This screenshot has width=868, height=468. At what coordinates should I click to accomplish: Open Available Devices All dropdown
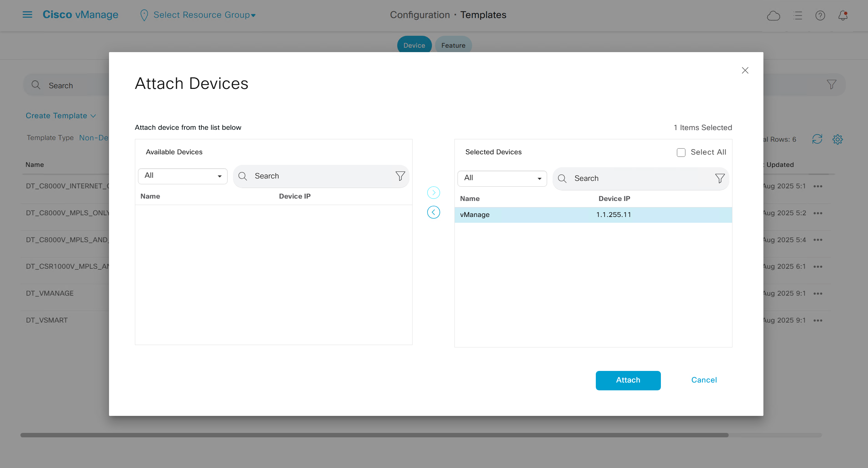[x=183, y=176]
